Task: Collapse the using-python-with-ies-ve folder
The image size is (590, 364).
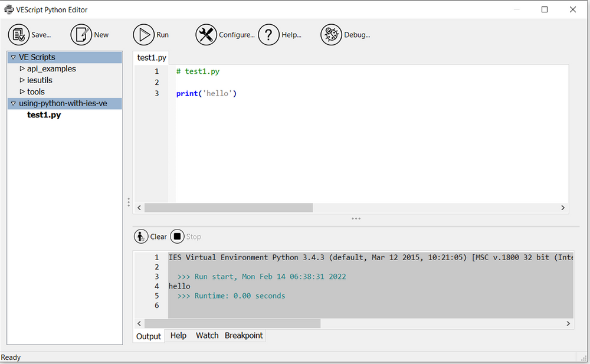Action: tap(12, 103)
